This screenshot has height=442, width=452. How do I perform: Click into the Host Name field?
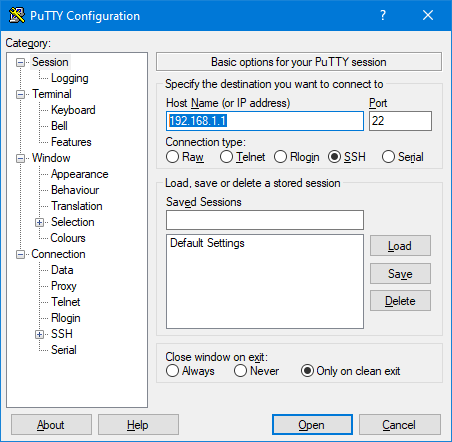coord(265,121)
